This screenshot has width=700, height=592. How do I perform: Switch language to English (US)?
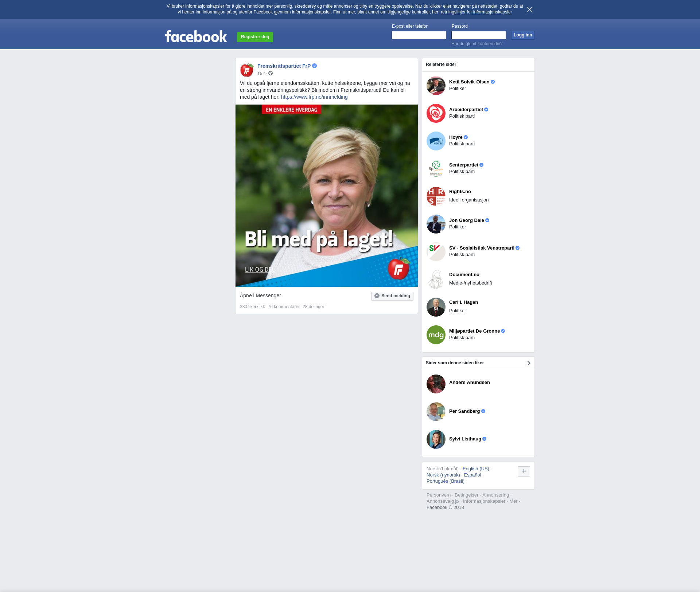click(x=476, y=469)
